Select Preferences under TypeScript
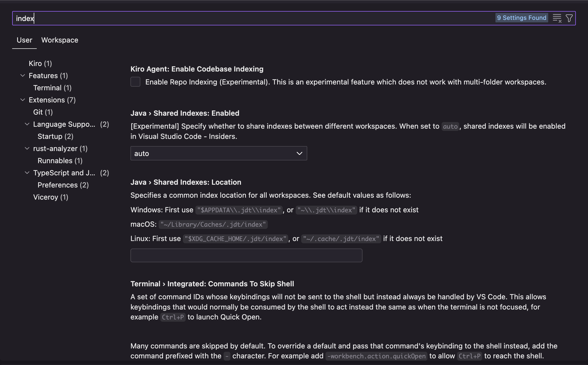 63,185
